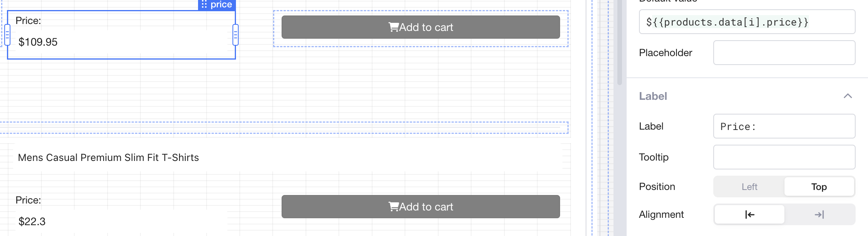Collapse the Label section chevron
Viewport: 868px width, 236px height.
[847, 96]
